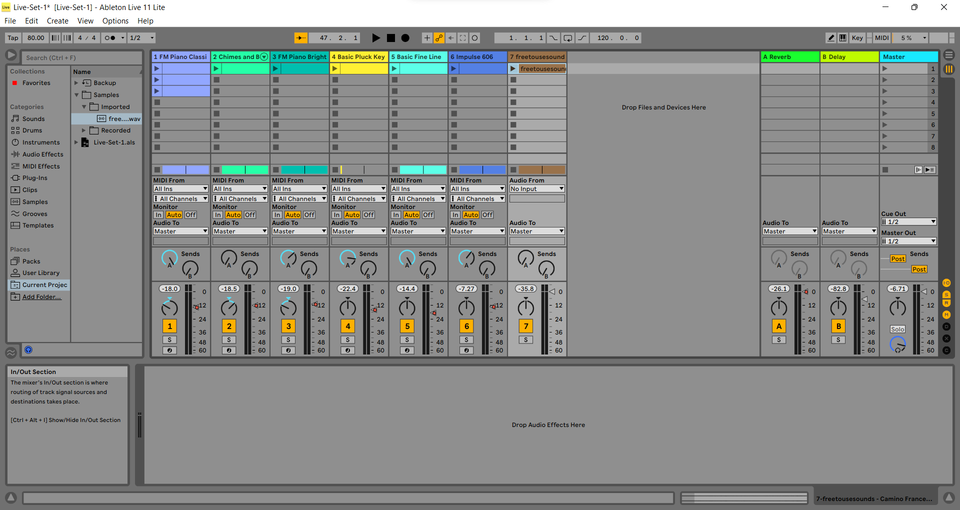Enable Key map mode switch

pos(857,38)
